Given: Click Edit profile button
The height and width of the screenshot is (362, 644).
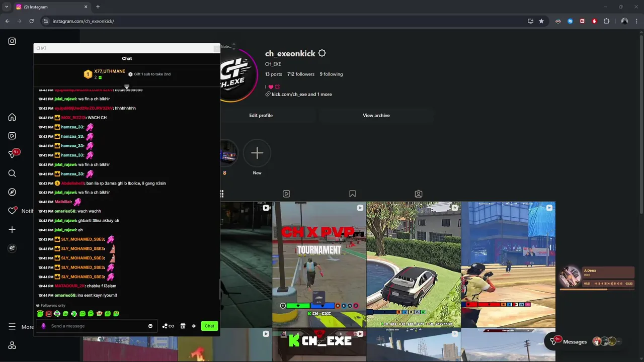Looking at the screenshot, I should click(x=261, y=115).
